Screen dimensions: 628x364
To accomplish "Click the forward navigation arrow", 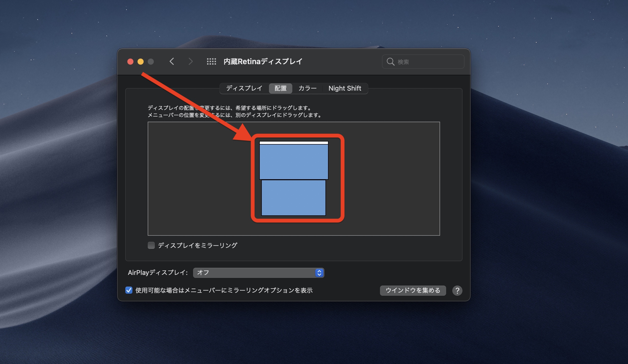I will click(190, 61).
